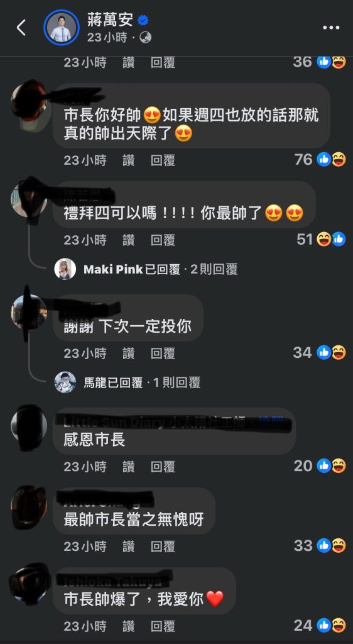This screenshot has height=644, width=353.
Task: Reply to 謝謝 下次一定投你 comment
Action: click(x=163, y=353)
